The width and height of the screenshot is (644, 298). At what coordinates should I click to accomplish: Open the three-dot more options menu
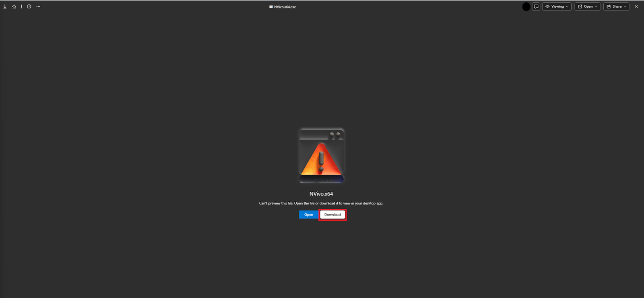[x=38, y=7]
